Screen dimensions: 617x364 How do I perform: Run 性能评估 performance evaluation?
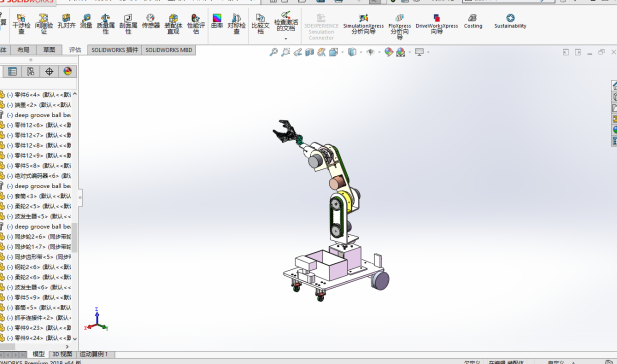196,24
